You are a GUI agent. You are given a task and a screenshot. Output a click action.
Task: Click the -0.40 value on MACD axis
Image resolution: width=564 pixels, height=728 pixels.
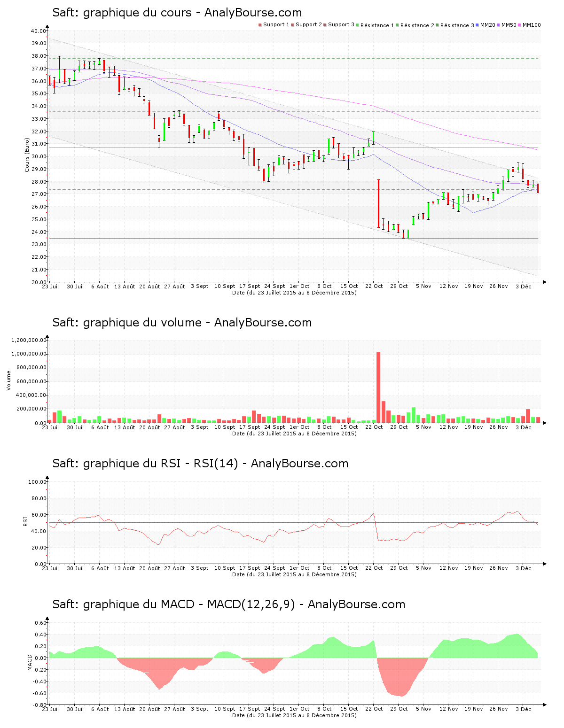pyautogui.click(x=40, y=682)
